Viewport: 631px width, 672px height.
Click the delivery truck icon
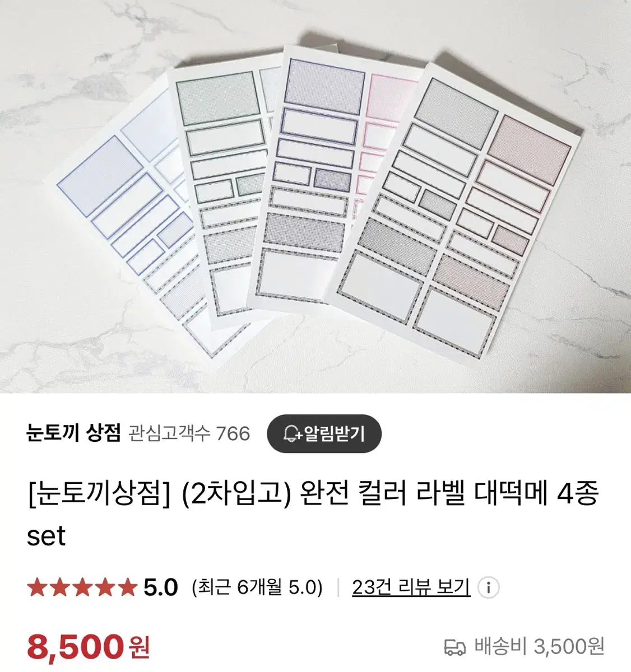tap(454, 647)
